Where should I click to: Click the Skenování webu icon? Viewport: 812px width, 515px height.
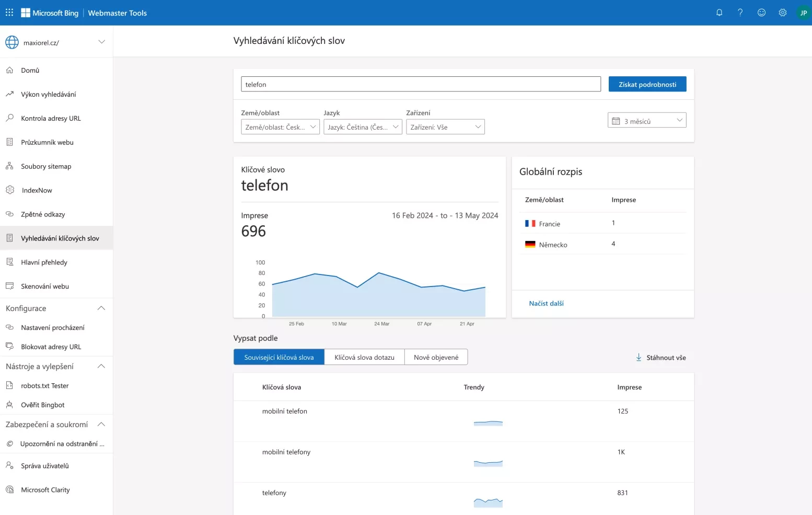[x=9, y=286]
